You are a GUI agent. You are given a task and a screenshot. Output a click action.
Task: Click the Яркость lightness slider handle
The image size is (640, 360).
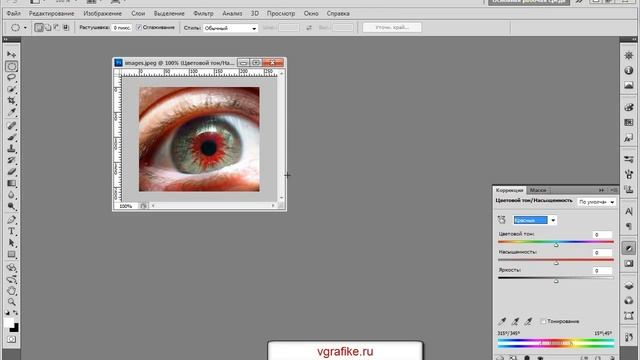(x=556, y=281)
